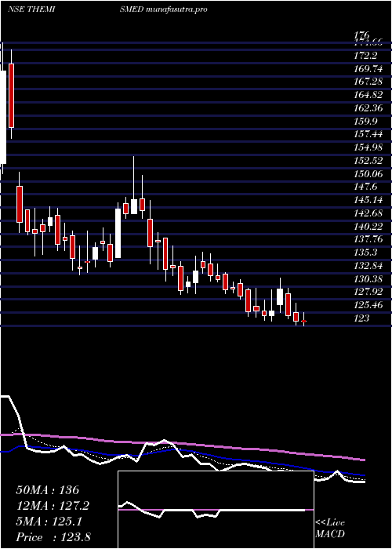The height and width of the screenshot is (549, 392).
Task: Click the 167.28 price axis label
Action: click(x=368, y=82)
